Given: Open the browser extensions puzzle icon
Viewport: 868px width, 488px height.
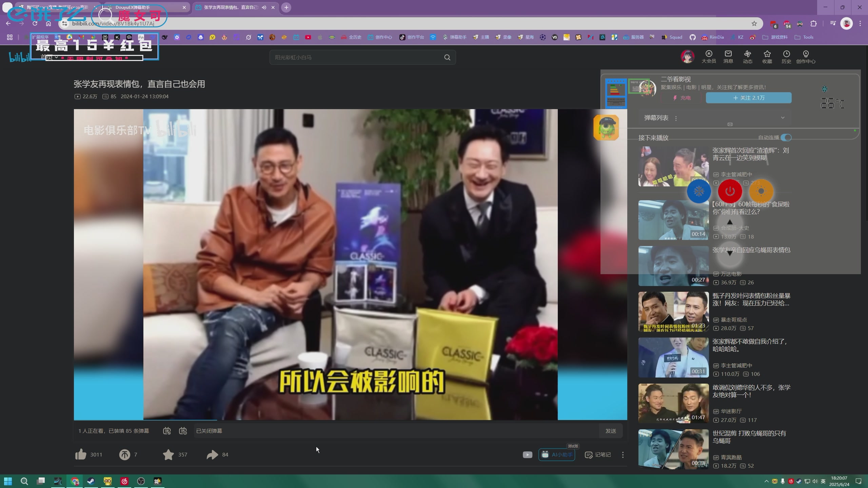Looking at the screenshot, I should point(813,23).
